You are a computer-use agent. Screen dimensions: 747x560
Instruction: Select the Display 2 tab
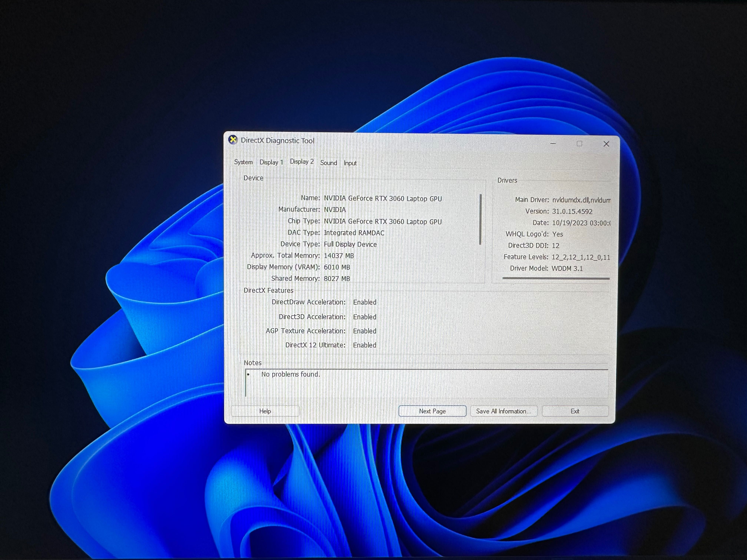tap(302, 161)
